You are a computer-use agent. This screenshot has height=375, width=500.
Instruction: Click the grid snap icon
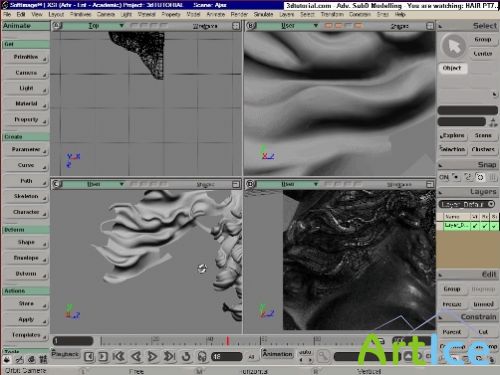point(493,177)
